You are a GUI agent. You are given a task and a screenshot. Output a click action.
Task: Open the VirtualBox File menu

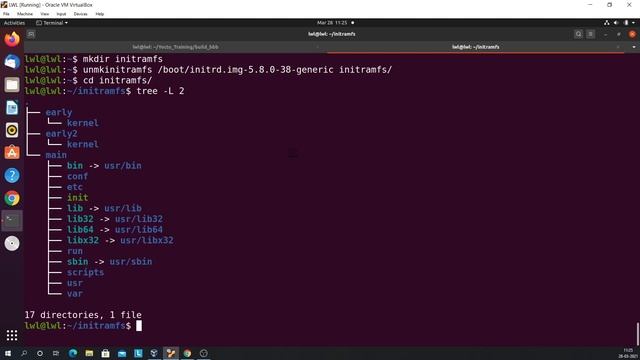[x=6, y=14]
